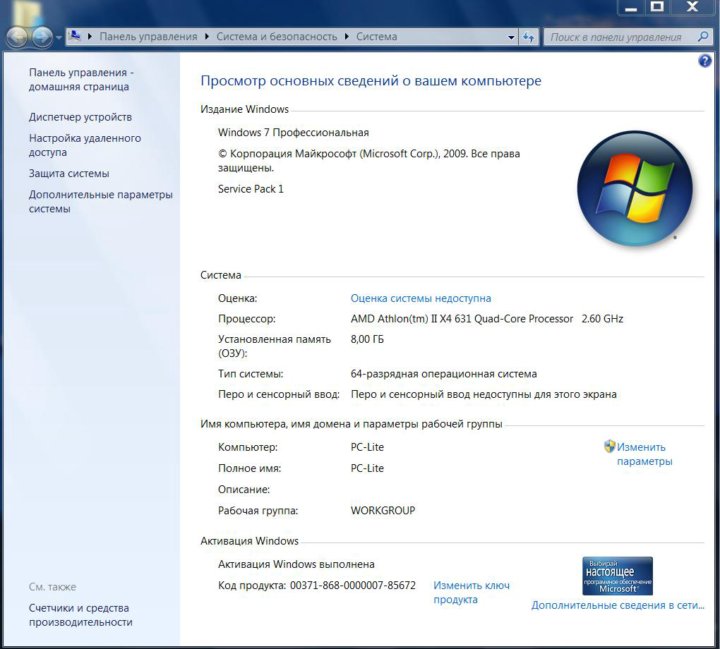Select 'Панель управления' breadcrumb segment
Viewport: 720px width, 649px height.
148,37
